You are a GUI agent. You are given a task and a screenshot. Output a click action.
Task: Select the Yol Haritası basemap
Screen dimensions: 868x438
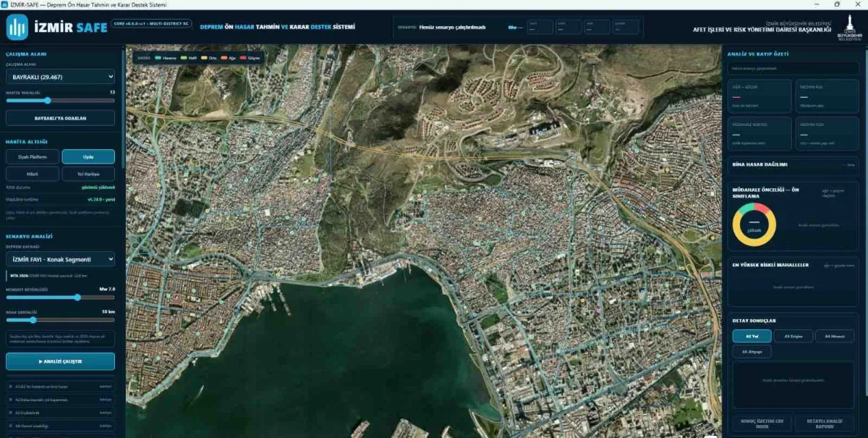(x=88, y=174)
